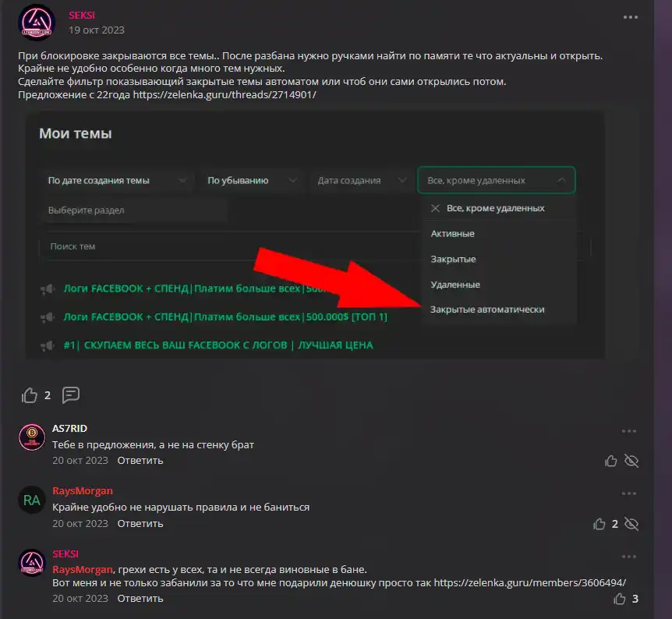
Task: Open comments icon under the main post
Action: point(71,395)
